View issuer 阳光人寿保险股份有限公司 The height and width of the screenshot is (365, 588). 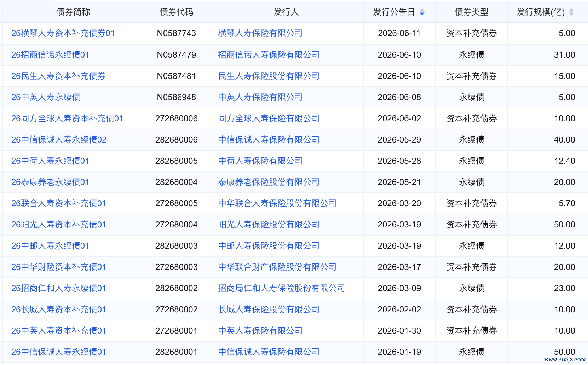(x=269, y=225)
